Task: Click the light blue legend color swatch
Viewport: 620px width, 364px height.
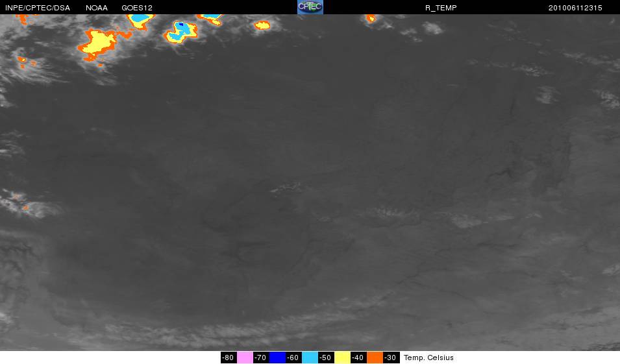Action: (310, 358)
